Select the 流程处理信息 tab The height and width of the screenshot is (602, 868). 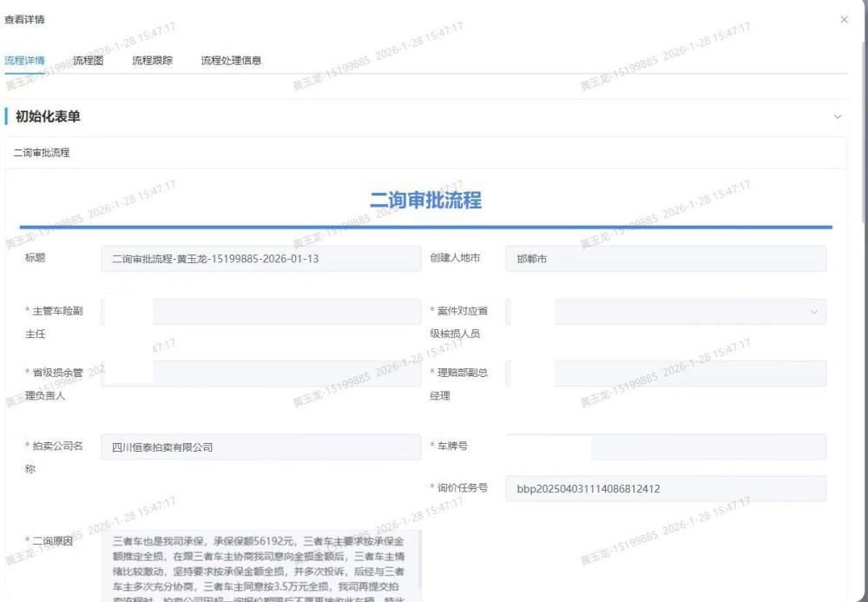click(x=231, y=61)
